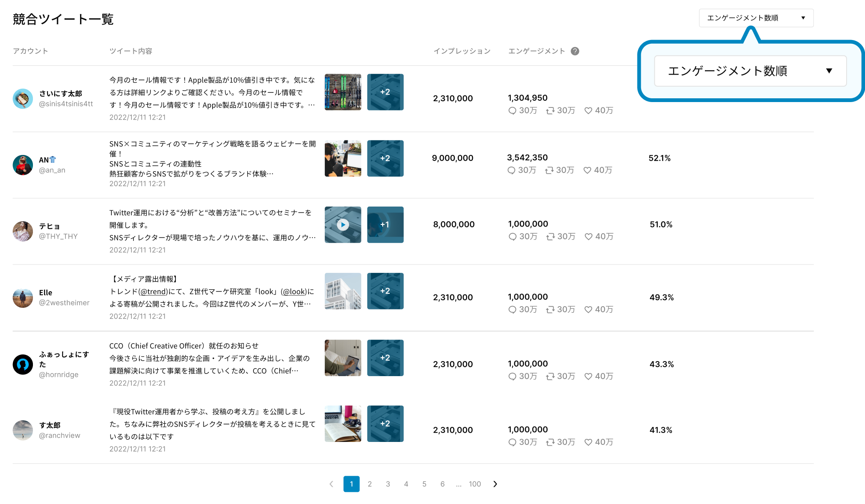
Task: Click the pagination ellipsis to reveal pages
Action: pos(459,484)
